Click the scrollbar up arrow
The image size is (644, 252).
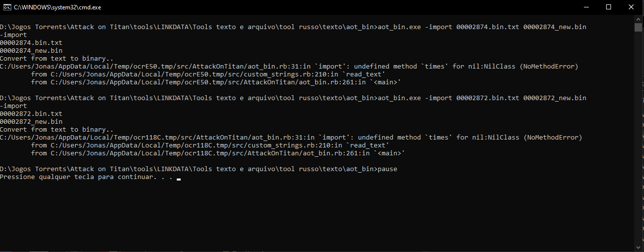[x=639, y=19]
